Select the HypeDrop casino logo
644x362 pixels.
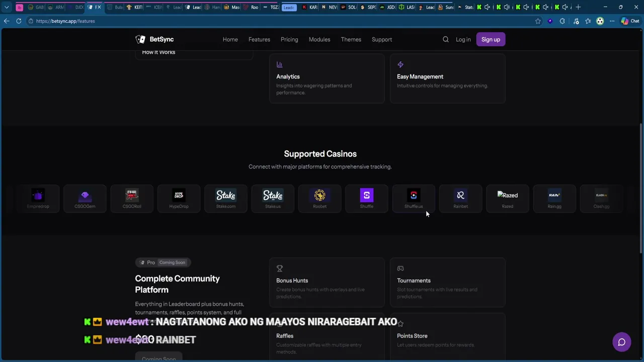coord(179,195)
